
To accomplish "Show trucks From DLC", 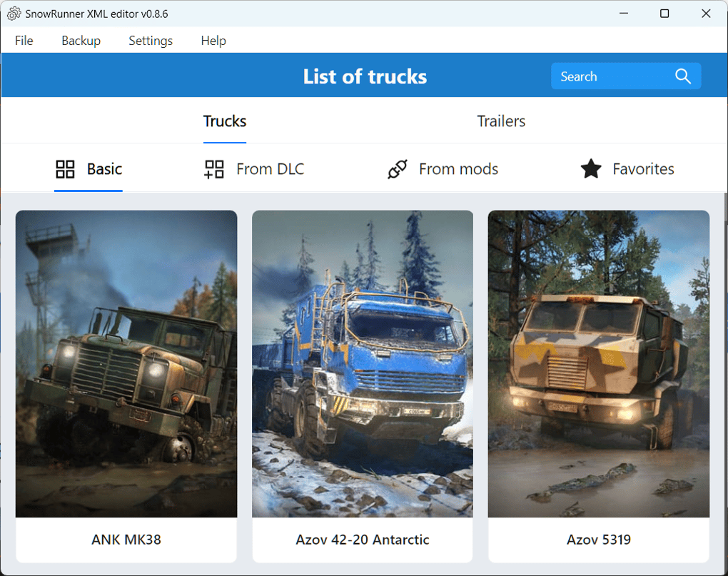I will pyautogui.click(x=271, y=169).
